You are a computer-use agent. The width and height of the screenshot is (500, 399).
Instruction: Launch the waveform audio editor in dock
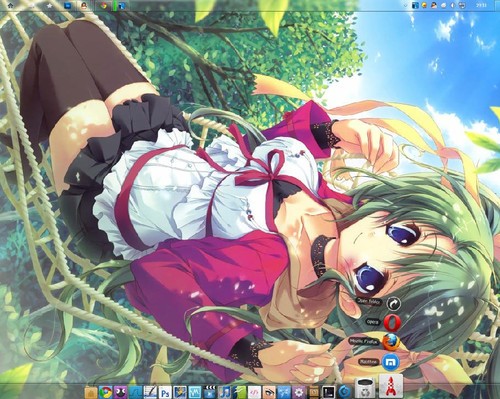(194, 392)
